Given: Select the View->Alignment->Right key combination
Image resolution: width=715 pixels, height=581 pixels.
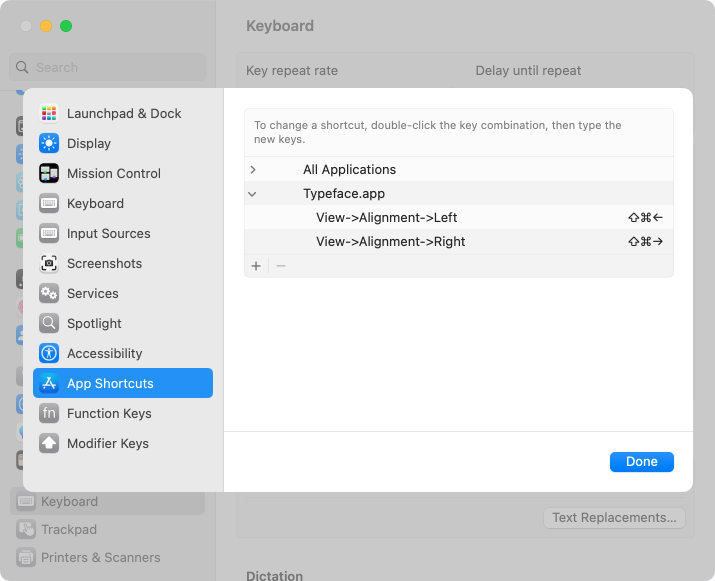Looking at the screenshot, I should pyautogui.click(x=645, y=242).
